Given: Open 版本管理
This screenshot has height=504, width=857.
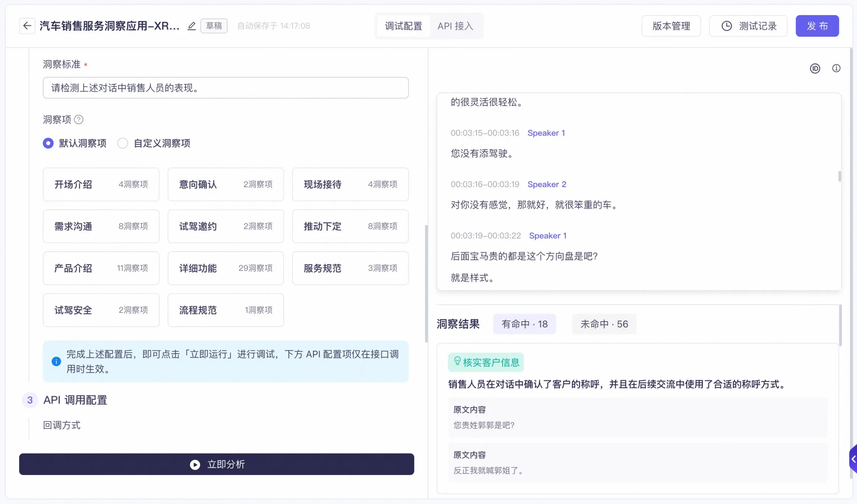Looking at the screenshot, I should coord(671,26).
